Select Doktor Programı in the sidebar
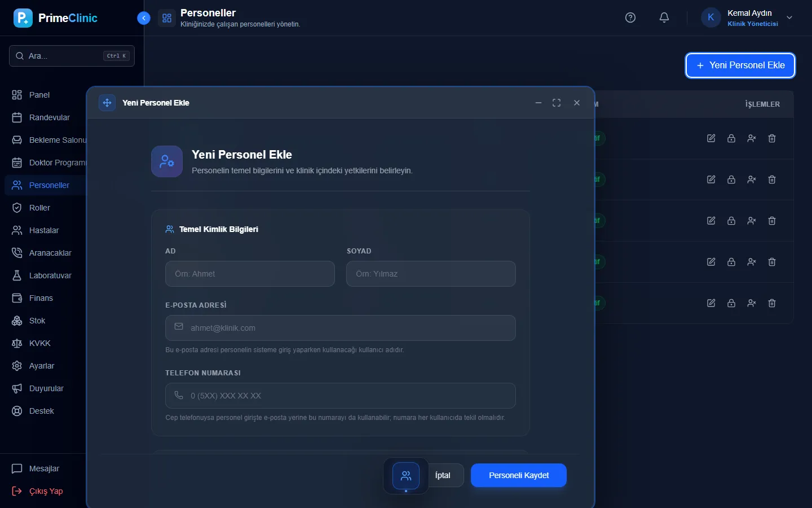This screenshot has width=812, height=508. point(46,163)
